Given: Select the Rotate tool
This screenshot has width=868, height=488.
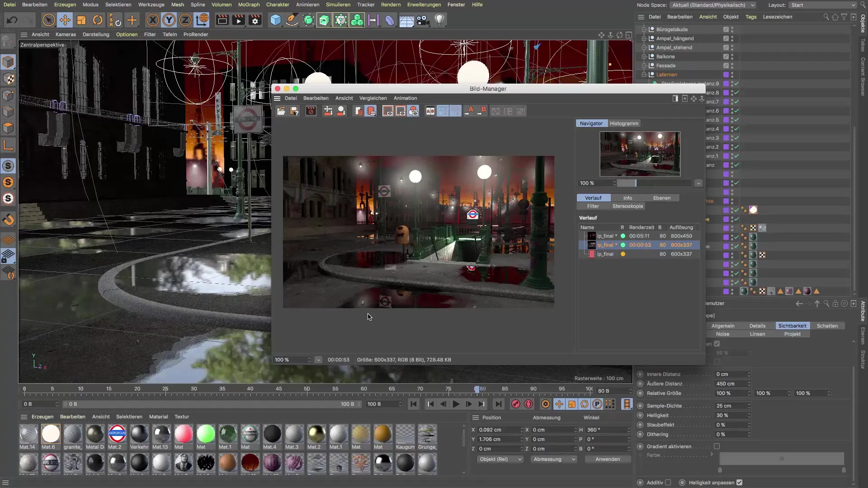Looking at the screenshot, I should click(x=98, y=20).
